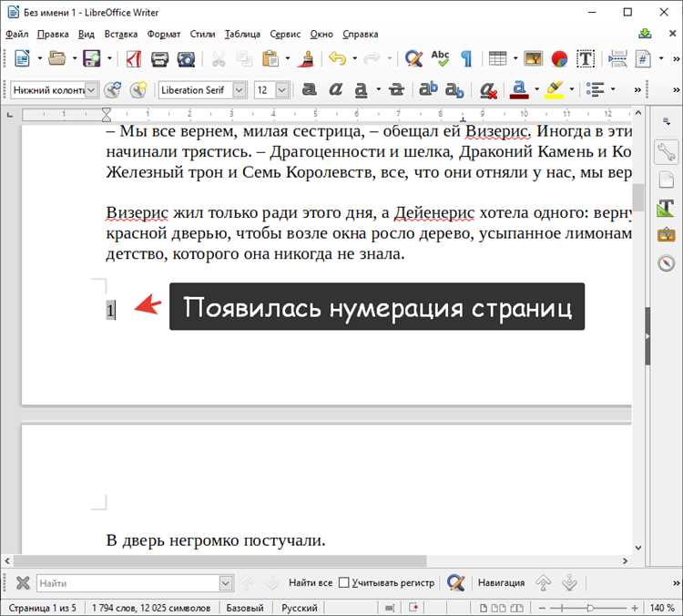Open the sidebar Navigator deck
Screen dimensions: 683x616
click(x=666, y=262)
